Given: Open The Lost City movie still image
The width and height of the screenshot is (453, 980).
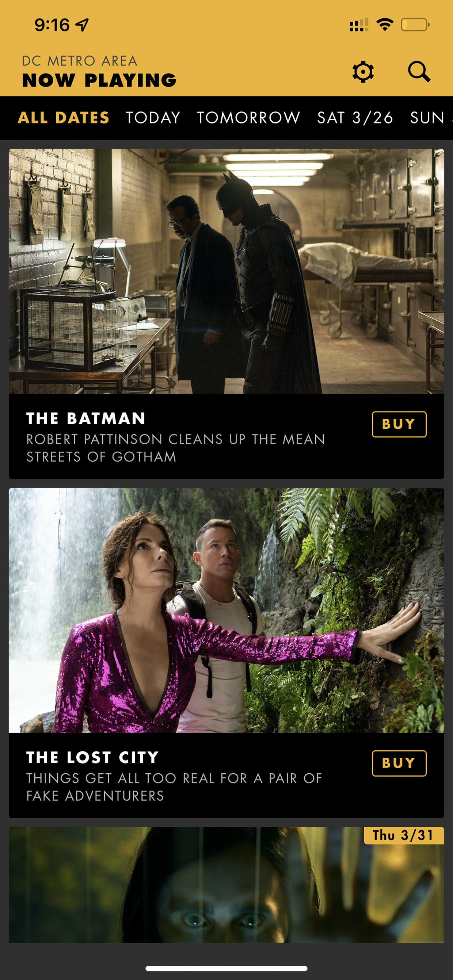Looking at the screenshot, I should (x=226, y=610).
